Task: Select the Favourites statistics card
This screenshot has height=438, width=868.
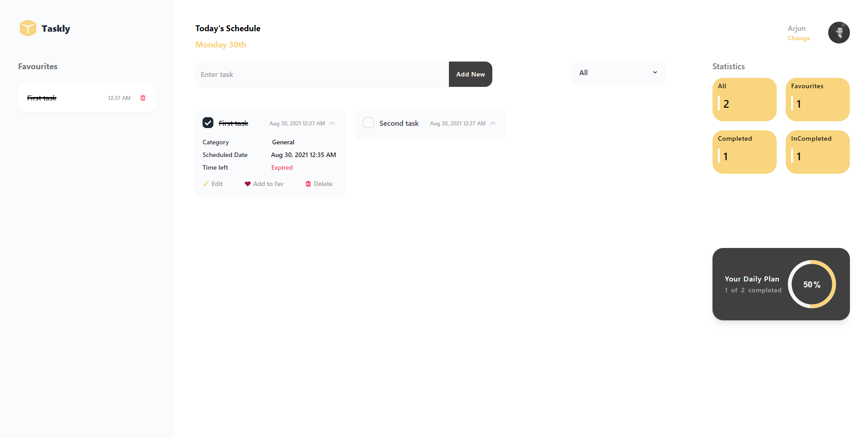Action: click(818, 100)
